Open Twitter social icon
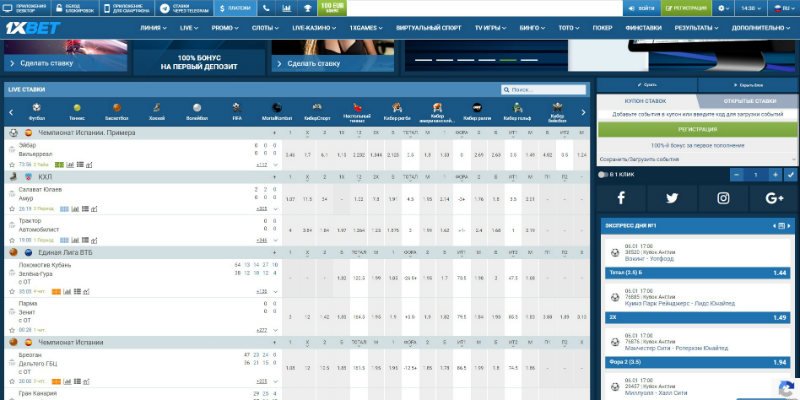This screenshot has height=400, width=800. coord(671,197)
